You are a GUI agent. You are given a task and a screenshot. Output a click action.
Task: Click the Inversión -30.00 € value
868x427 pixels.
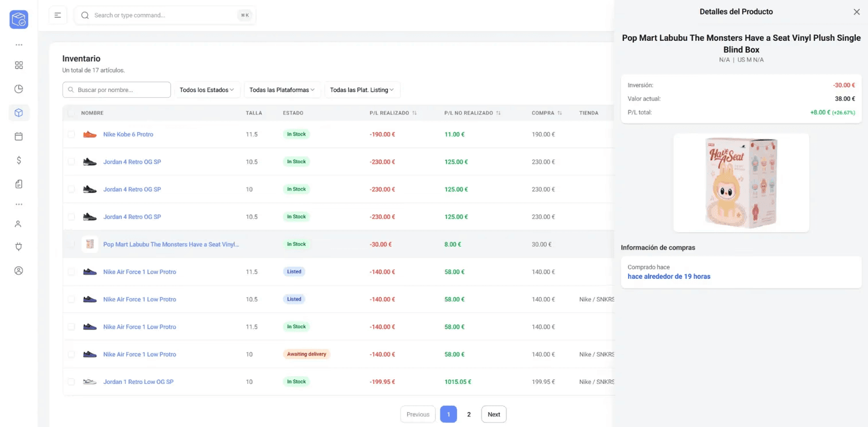click(x=844, y=85)
